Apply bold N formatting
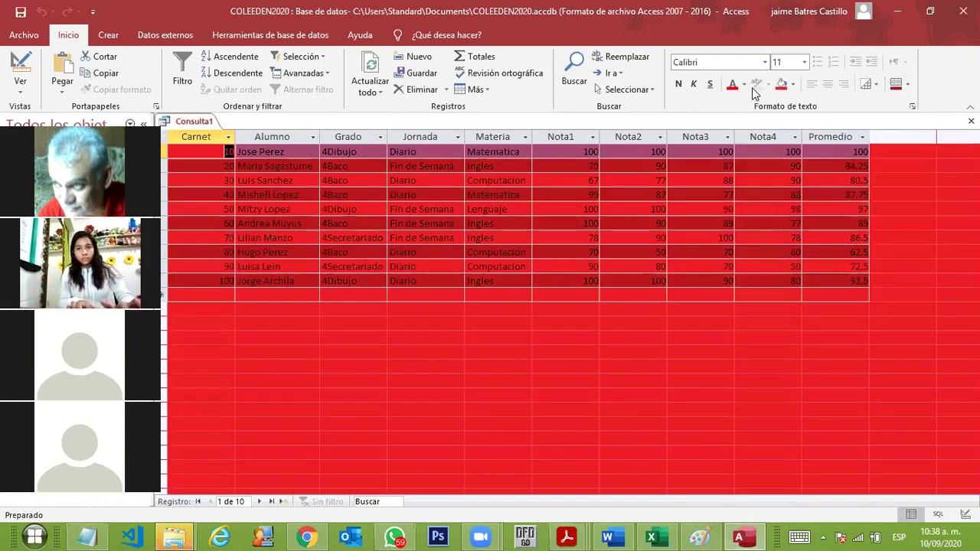980x551 pixels. coord(678,84)
